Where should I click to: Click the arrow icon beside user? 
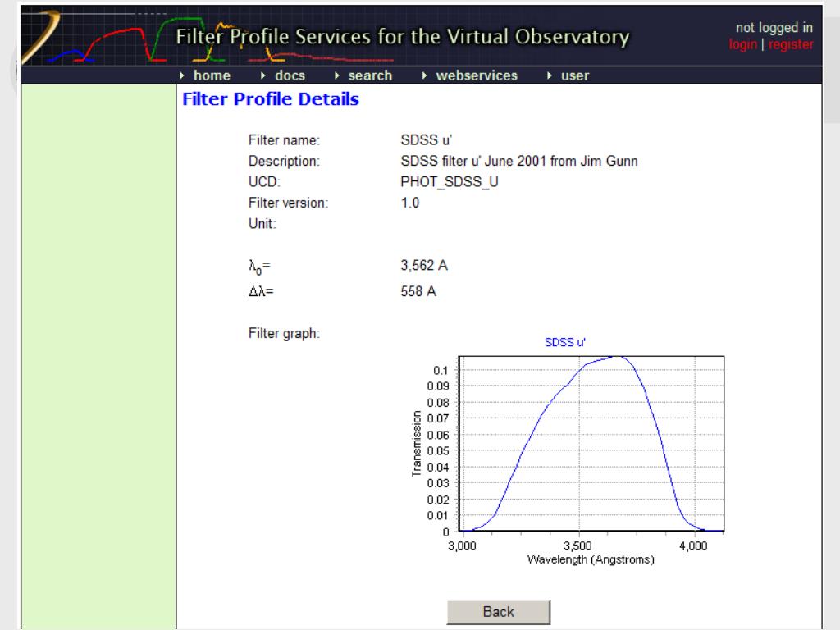(x=549, y=75)
